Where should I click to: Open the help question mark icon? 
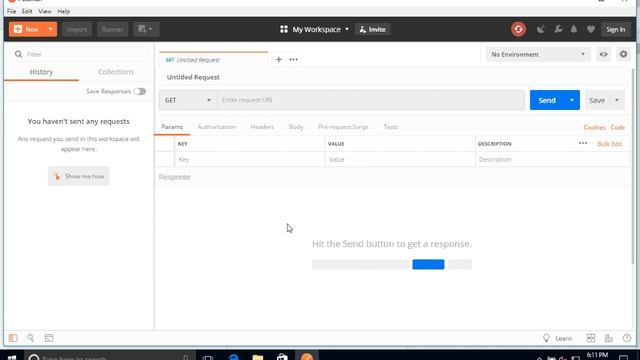pyautogui.click(x=627, y=338)
